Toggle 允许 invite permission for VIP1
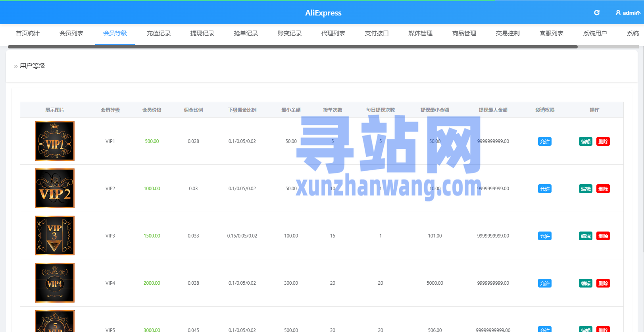 pyautogui.click(x=545, y=141)
